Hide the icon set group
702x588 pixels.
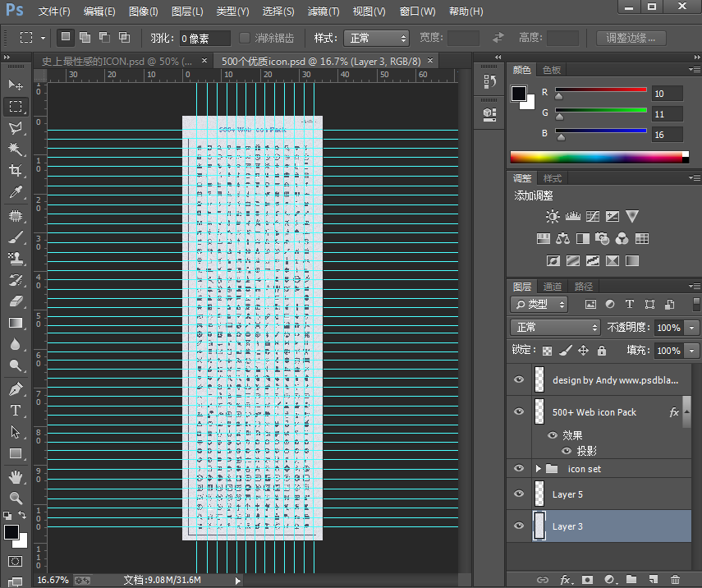coord(518,469)
